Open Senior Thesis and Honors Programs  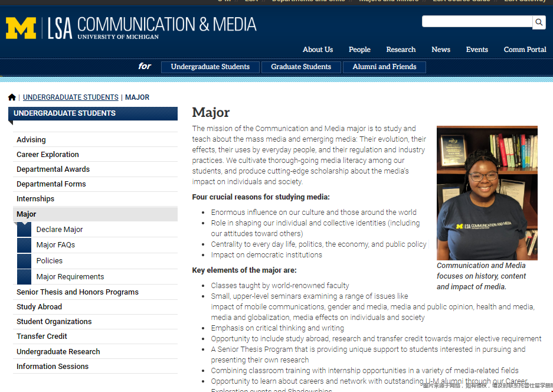95,292
